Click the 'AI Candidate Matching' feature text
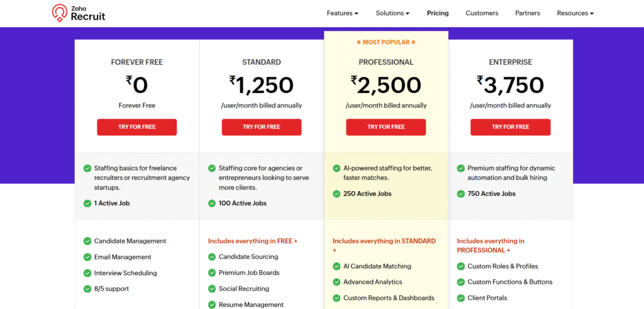The width and height of the screenshot is (644, 309). pos(378,266)
